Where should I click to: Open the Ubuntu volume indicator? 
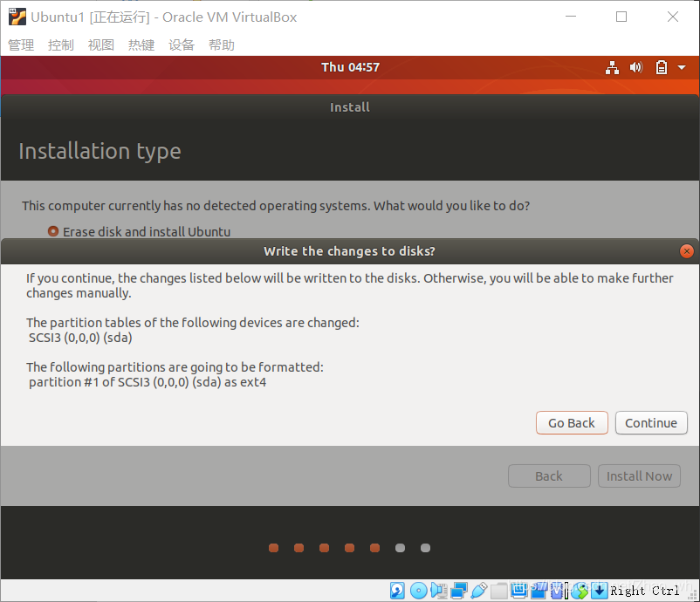636,67
